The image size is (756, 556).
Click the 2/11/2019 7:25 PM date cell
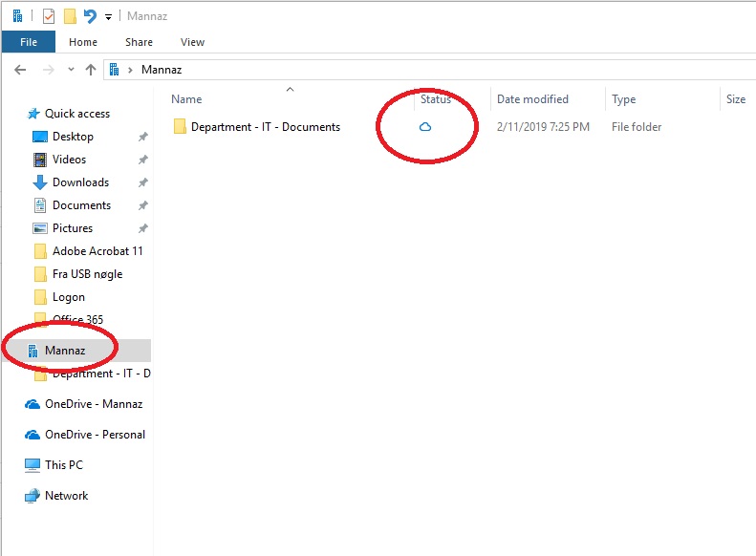coord(543,127)
